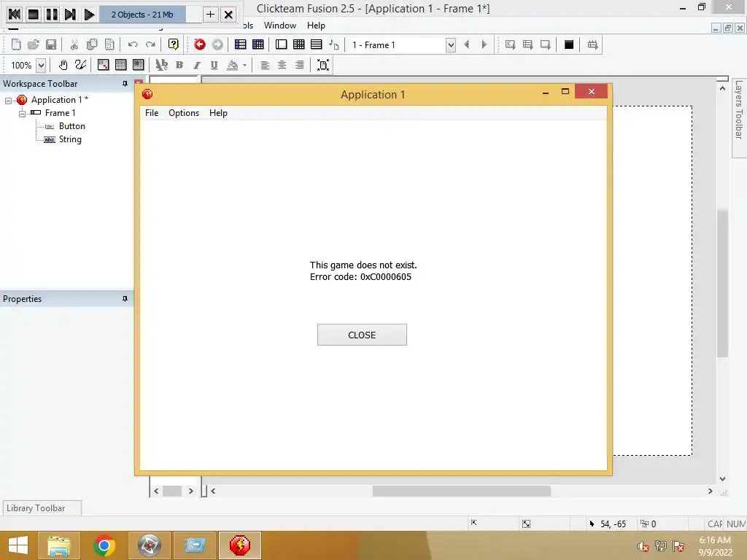The width and height of the screenshot is (747, 560).
Task: Close the debugger bar with X button
Action: [x=228, y=15]
